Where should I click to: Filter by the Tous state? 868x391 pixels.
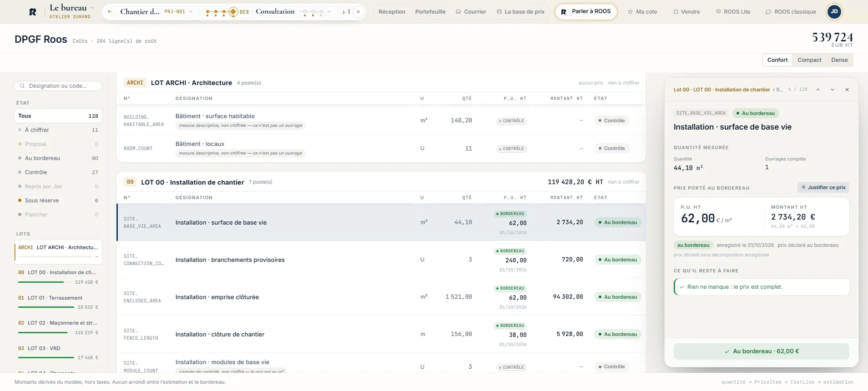point(58,116)
